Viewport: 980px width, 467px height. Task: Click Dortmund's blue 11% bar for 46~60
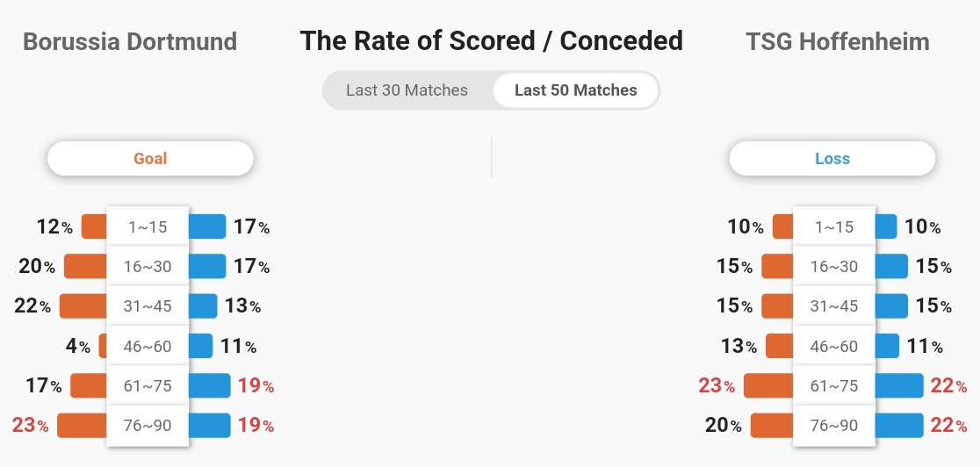(x=200, y=346)
